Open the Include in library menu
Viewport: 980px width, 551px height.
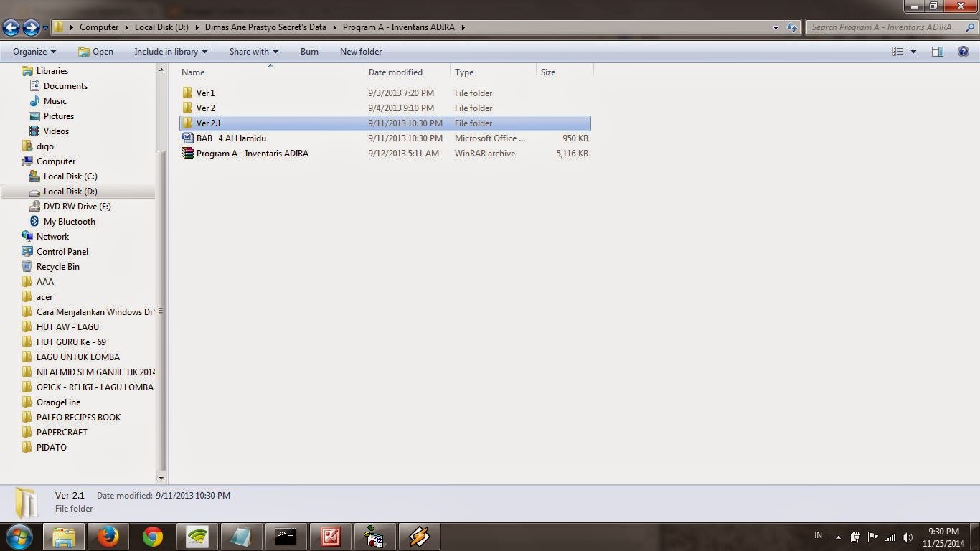click(171, 52)
